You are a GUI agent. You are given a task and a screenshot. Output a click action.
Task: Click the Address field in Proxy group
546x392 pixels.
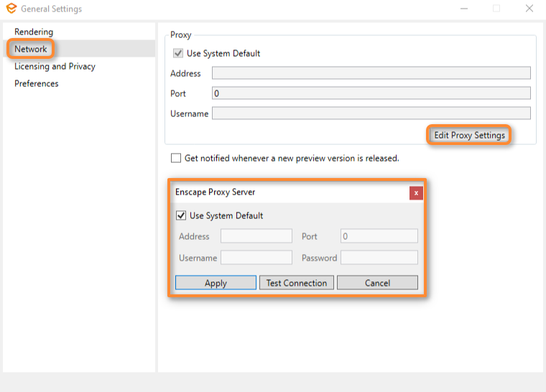371,73
